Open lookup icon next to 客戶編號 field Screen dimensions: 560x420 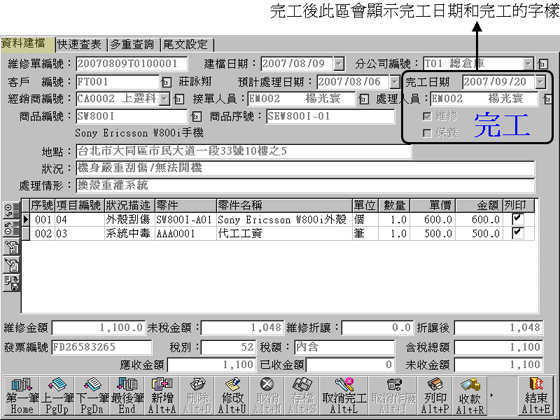point(166,82)
